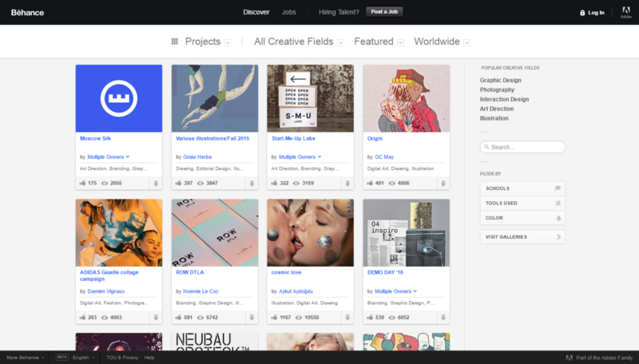639x364 pixels.
Task: Open the Origin project thumbnail
Action: pos(407,98)
